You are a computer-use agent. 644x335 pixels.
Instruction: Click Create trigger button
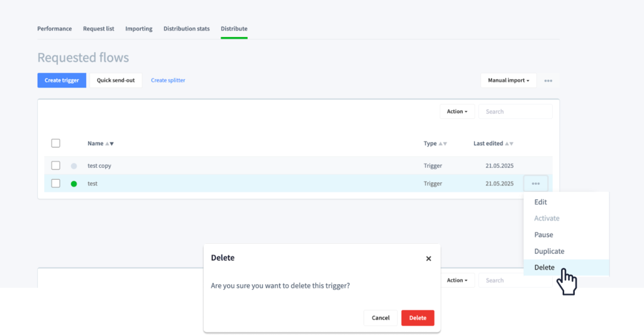tap(62, 80)
